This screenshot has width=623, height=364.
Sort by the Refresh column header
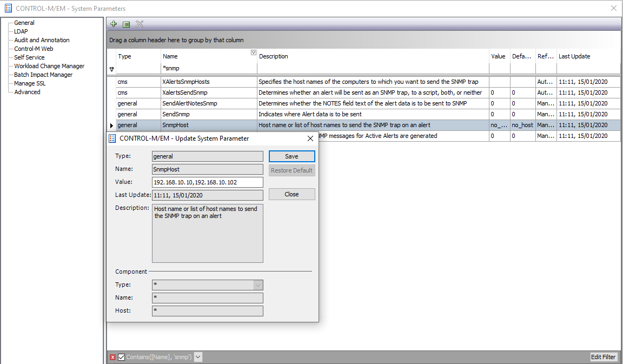pos(546,56)
